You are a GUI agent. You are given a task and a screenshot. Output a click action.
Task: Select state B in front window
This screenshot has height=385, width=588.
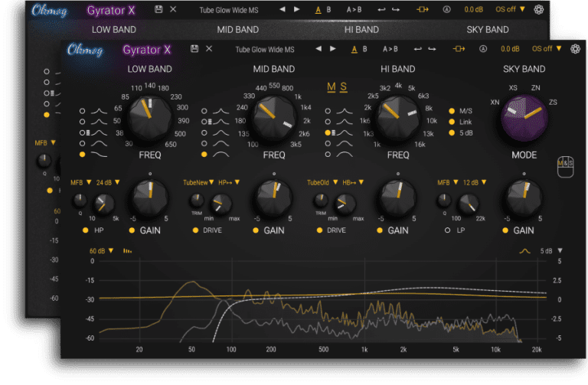point(365,49)
